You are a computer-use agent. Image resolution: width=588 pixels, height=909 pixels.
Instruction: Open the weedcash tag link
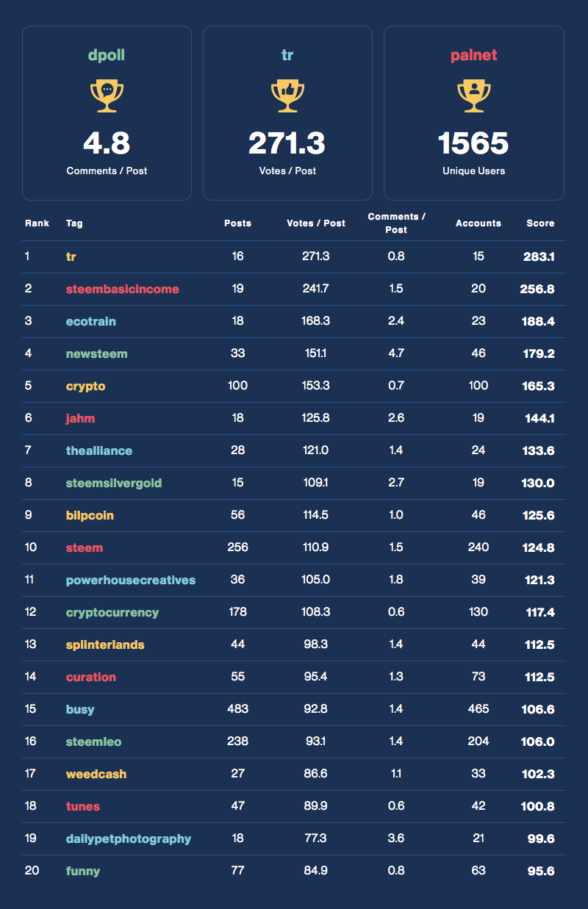coord(96,774)
